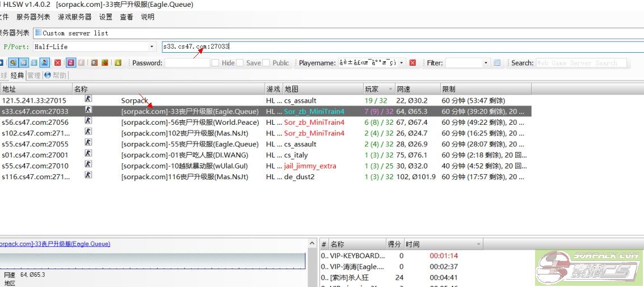
Task: Open the Filter dropdown
Action: tap(486, 63)
